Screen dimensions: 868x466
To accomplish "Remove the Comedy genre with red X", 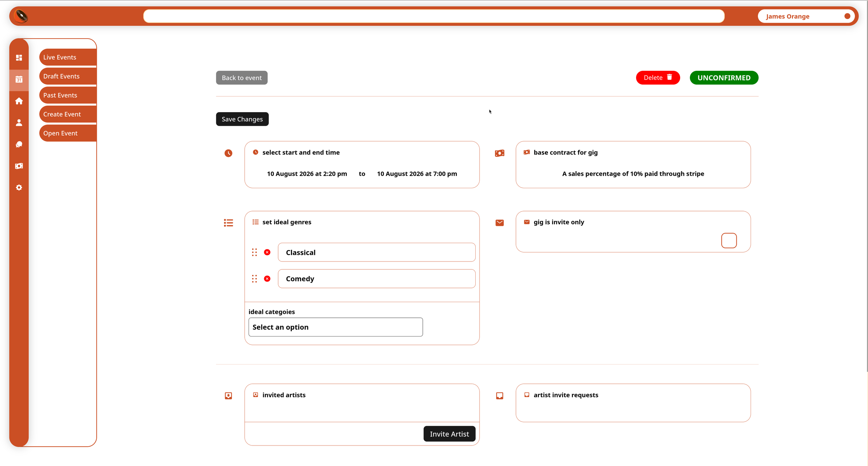I will coord(267,279).
